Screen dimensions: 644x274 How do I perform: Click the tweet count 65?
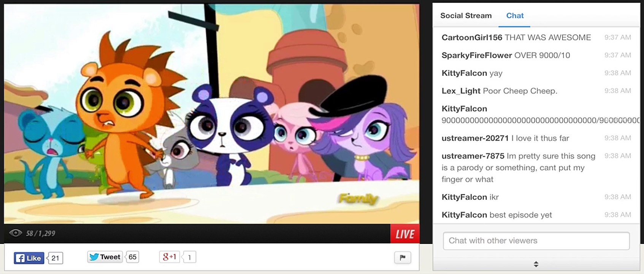(132, 257)
